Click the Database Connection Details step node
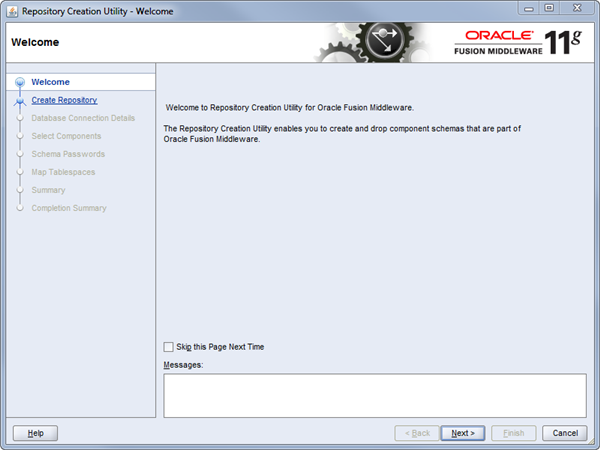This screenshot has height=450, width=600. (x=20, y=118)
